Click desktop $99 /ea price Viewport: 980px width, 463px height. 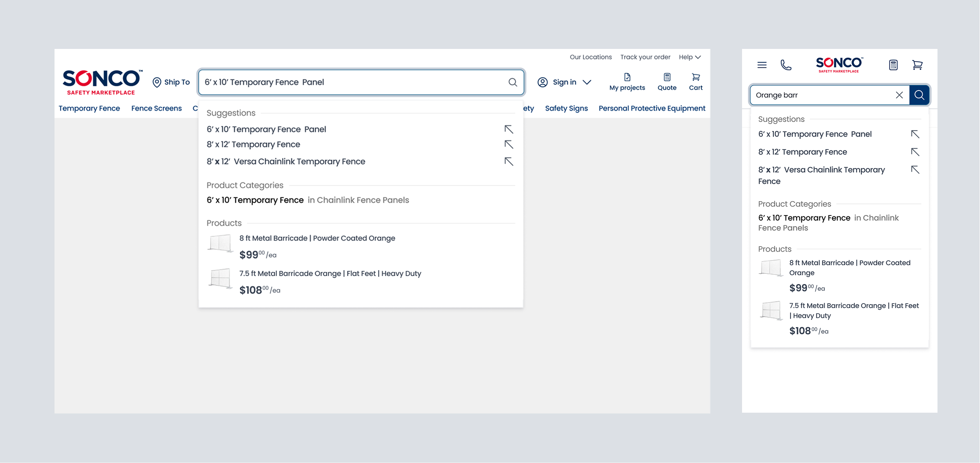tap(258, 255)
